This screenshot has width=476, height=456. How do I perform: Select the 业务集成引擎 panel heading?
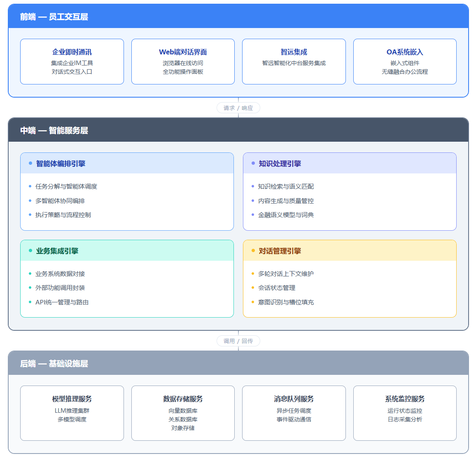pyautogui.click(x=57, y=251)
